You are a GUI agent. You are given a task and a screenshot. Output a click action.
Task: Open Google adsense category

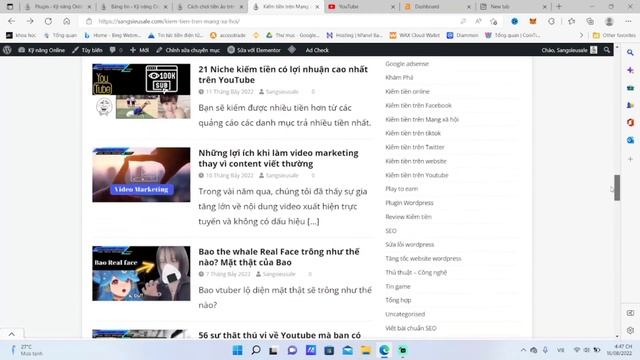click(407, 64)
